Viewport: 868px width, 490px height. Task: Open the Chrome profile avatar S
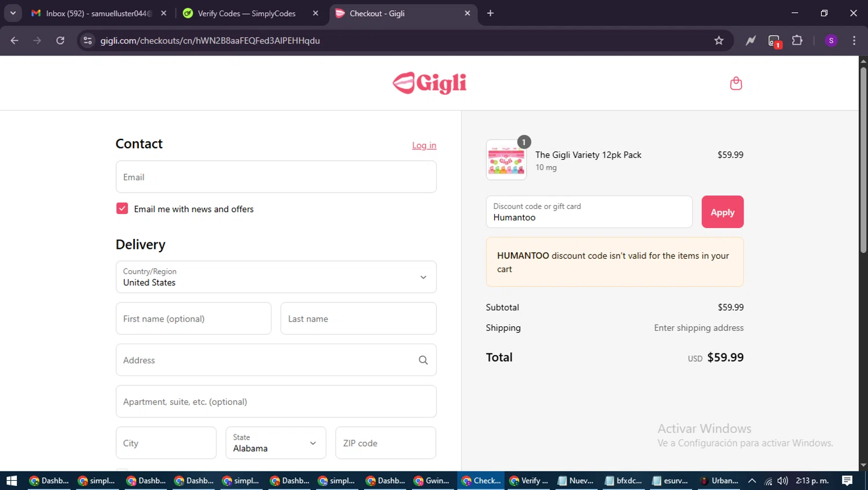tap(831, 40)
